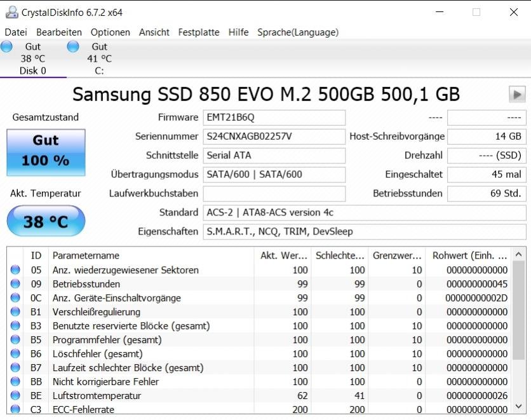Viewport: 531px width, 420px height.
Task: Click the next disk arrow button
Action: (x=517, y=94)
